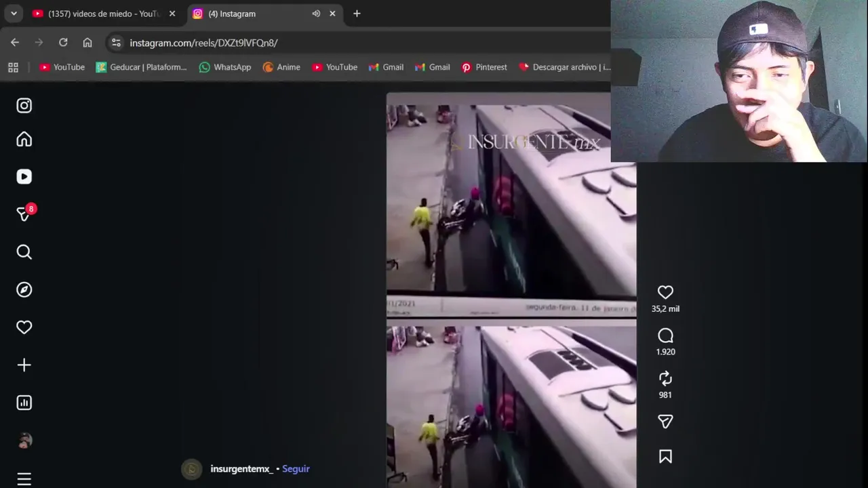Open the Descargar archivo bookmark
This screenshot has height=488, width=868.
tap(564, 67)
